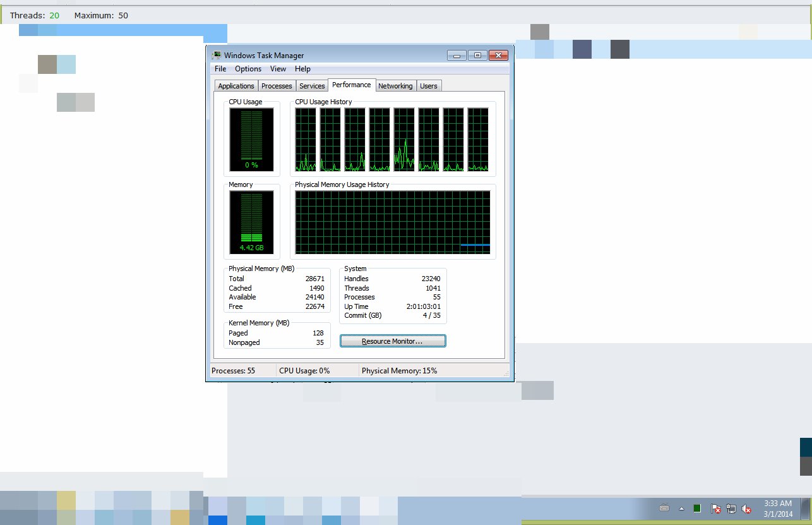The image size is (812, 525).
Task: Open the network connection tray icon
Action: pos(731,508)
